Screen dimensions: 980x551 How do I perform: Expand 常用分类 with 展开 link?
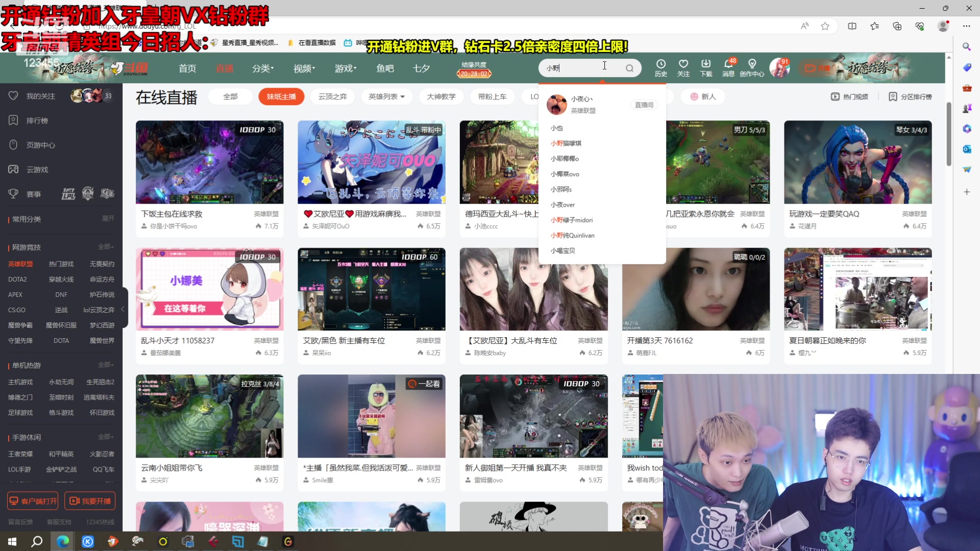[x=108, y=218]
